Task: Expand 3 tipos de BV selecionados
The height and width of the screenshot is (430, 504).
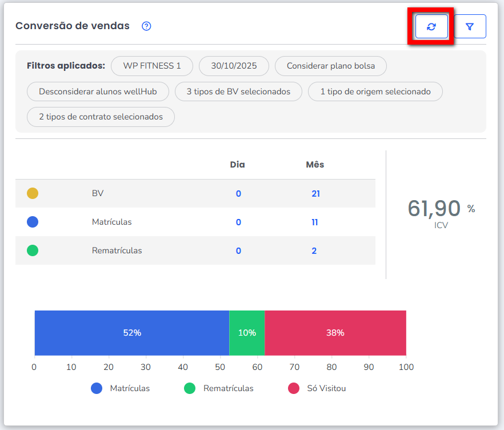Action: pyautogui.click(x=238, y=91)
